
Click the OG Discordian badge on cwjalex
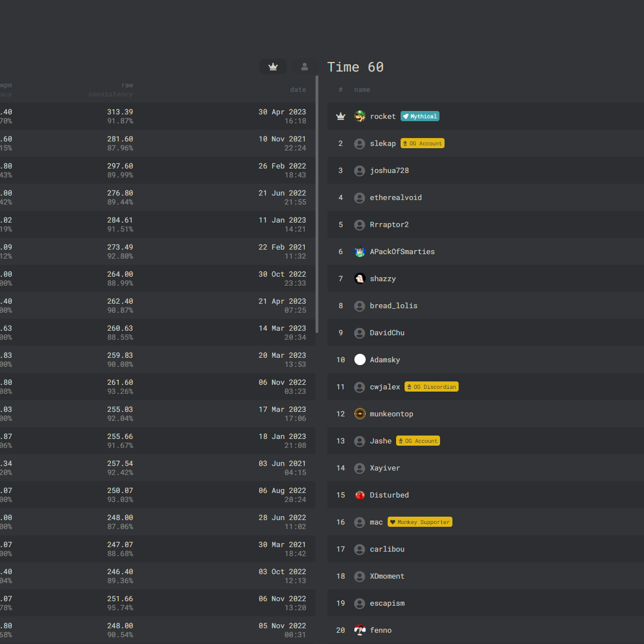432,387
